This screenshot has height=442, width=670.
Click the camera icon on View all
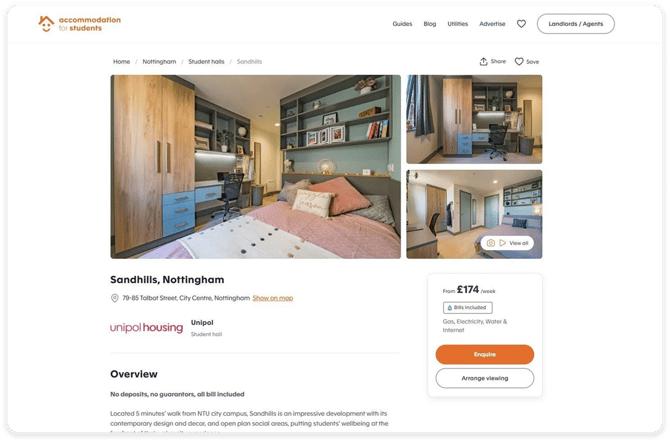coord(491,243)
